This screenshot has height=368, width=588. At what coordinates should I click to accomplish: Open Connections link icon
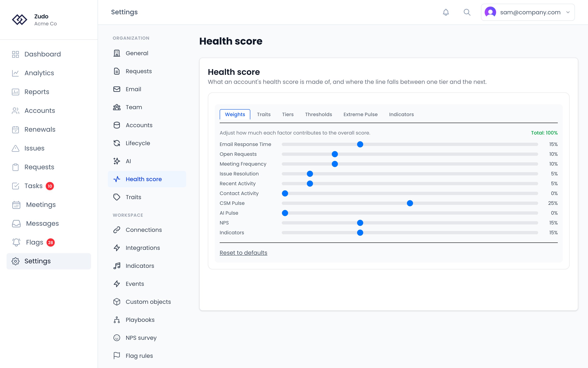(x=117, y=230)
